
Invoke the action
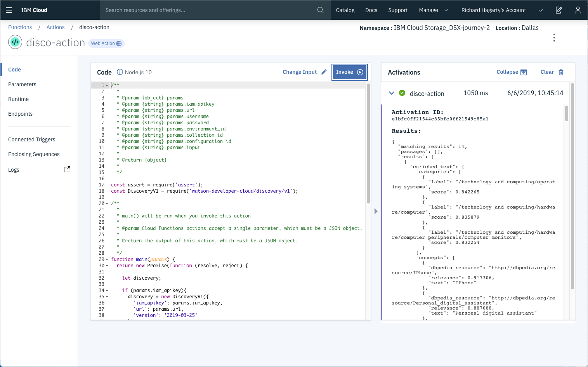click(x=349, y=72)
